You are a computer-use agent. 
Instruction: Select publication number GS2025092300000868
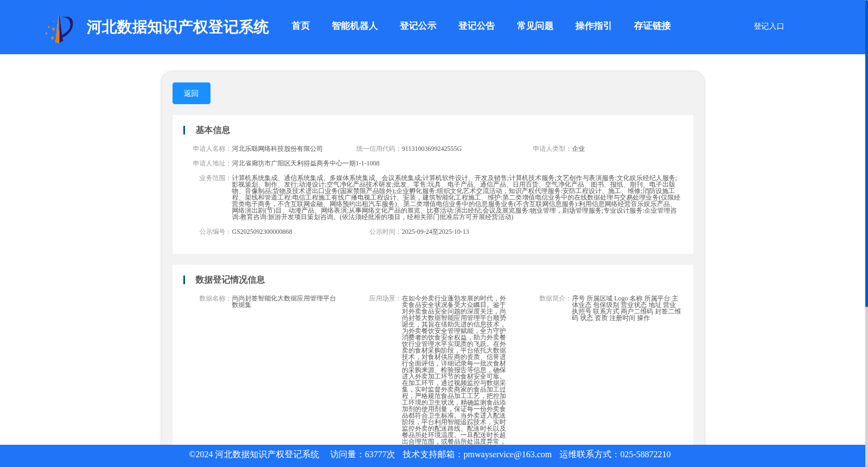262,232
